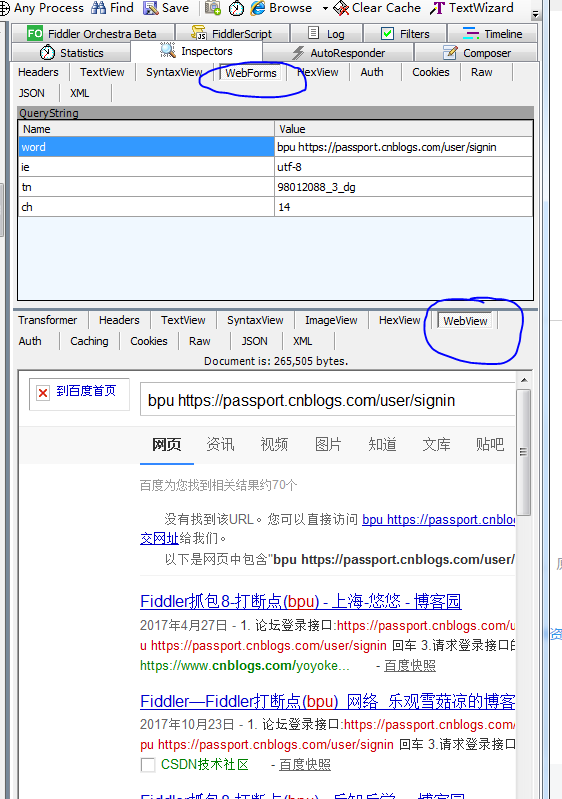Open the request Raw tab
Viewport: 562px width, 799px height.
coord(481,72)
